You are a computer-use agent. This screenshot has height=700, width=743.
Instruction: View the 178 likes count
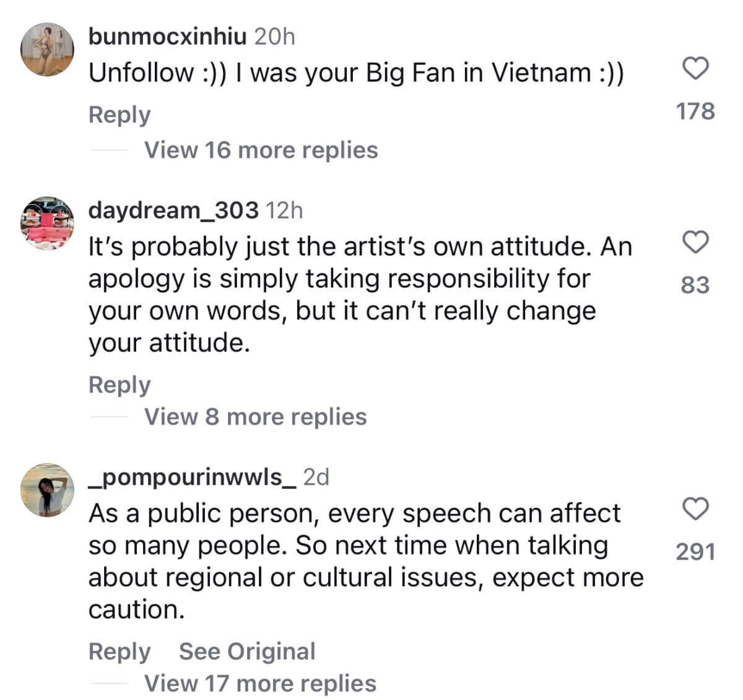(695, 111)
